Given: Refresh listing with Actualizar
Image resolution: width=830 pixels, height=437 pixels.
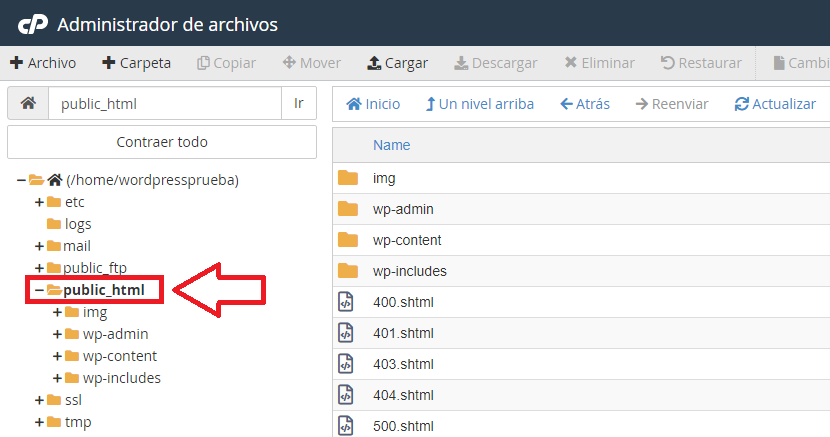Looking at the screenshot, I should point(775,104).
